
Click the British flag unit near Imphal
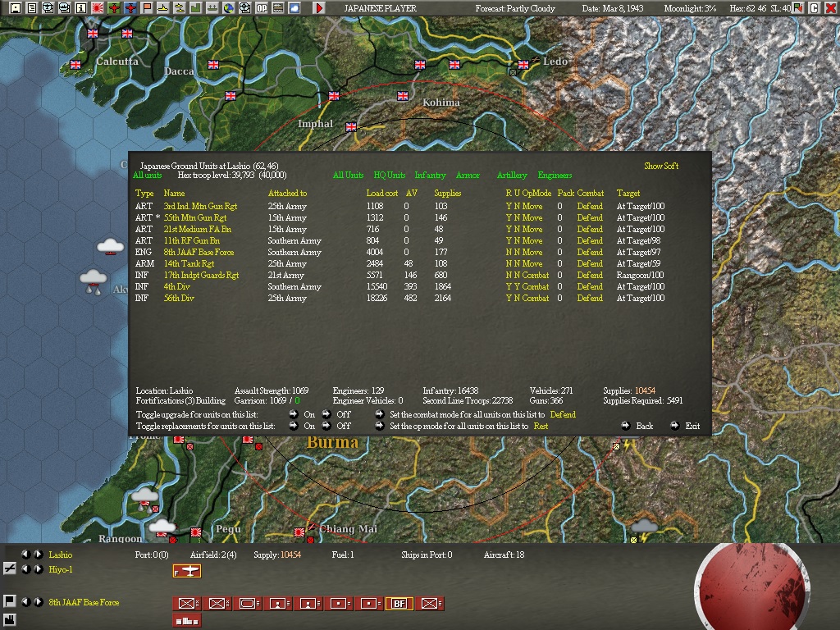click(x=351, y=127)
